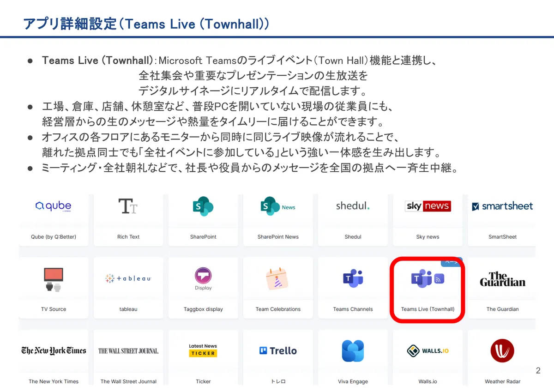Select the Shedul app logo
This screenshot has width=554, height=392.
[353, 206]
